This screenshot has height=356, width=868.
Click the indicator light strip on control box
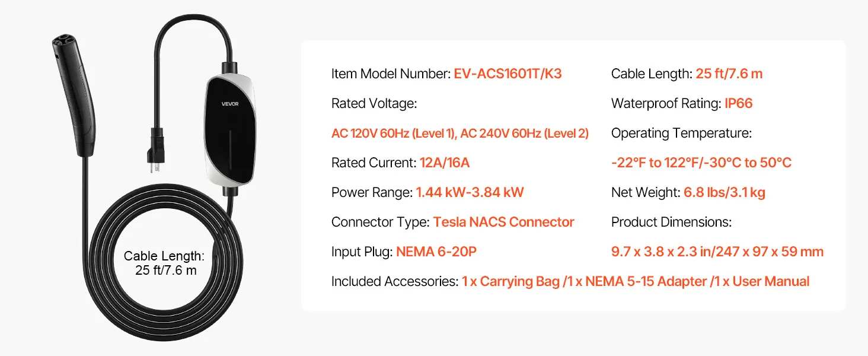point(229,146)
